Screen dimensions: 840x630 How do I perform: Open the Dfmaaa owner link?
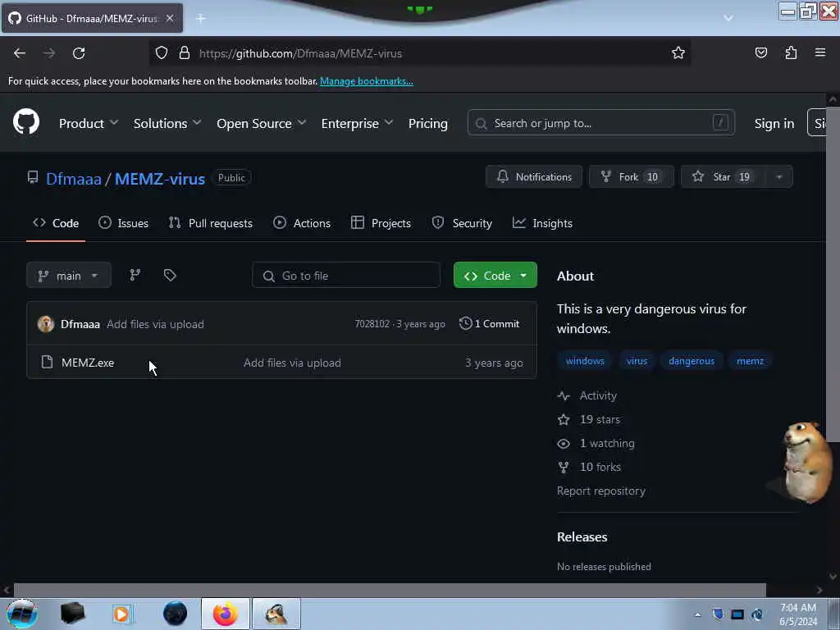coord(73,178)
